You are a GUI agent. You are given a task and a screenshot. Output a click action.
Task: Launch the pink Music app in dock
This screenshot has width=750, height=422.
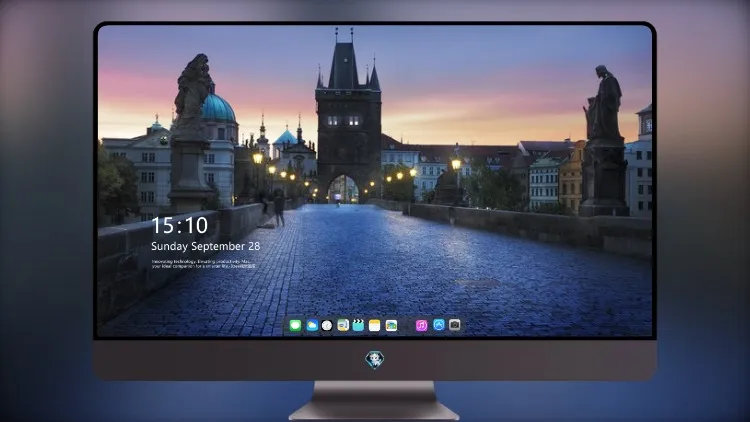[421, 325]
